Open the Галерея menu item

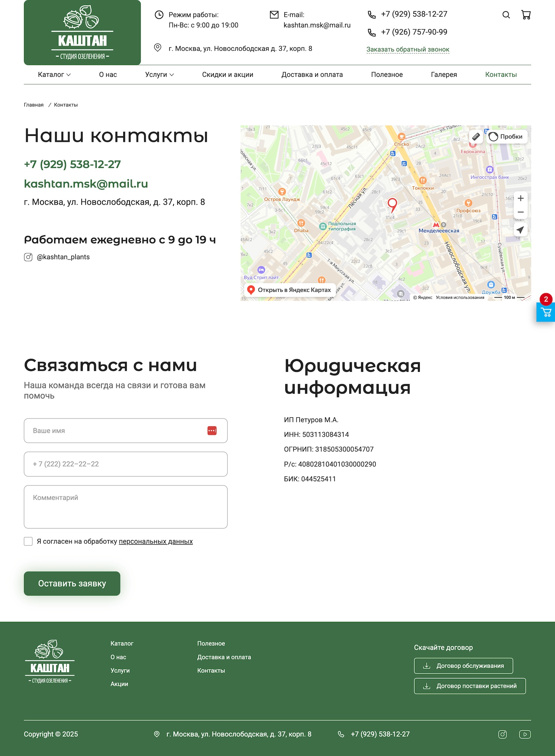pos(444,75)
